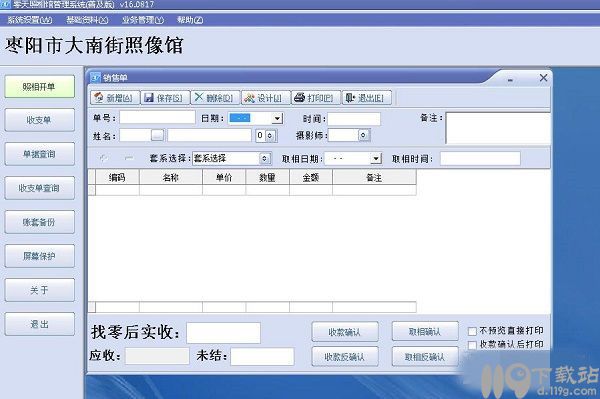Image resolution: width=600 pixels, height=399 pixels.
Task: Click 关于 sidebar button
Action: (x=39, y=290)
